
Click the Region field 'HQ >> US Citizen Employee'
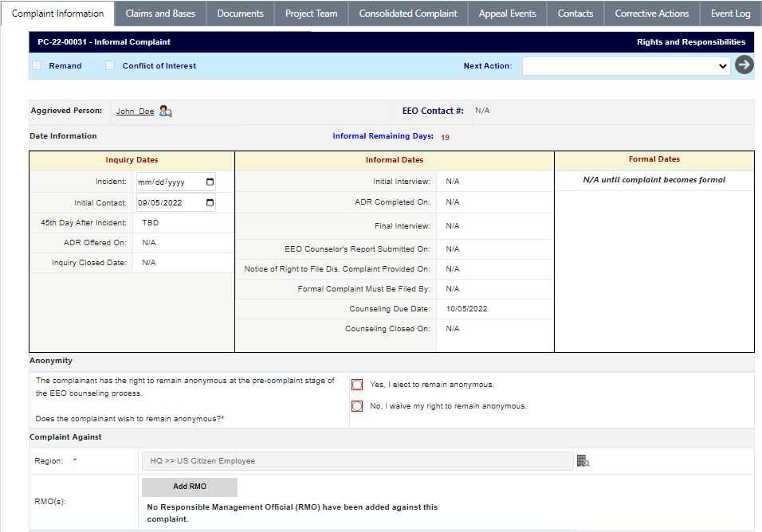358,461
